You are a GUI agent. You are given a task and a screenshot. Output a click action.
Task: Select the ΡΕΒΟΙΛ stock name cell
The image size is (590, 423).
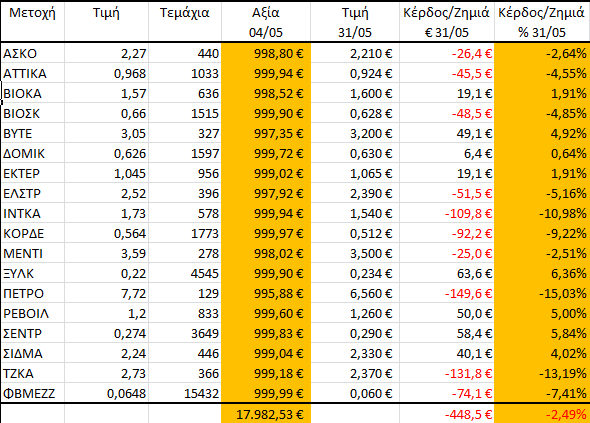click(33, 313)
